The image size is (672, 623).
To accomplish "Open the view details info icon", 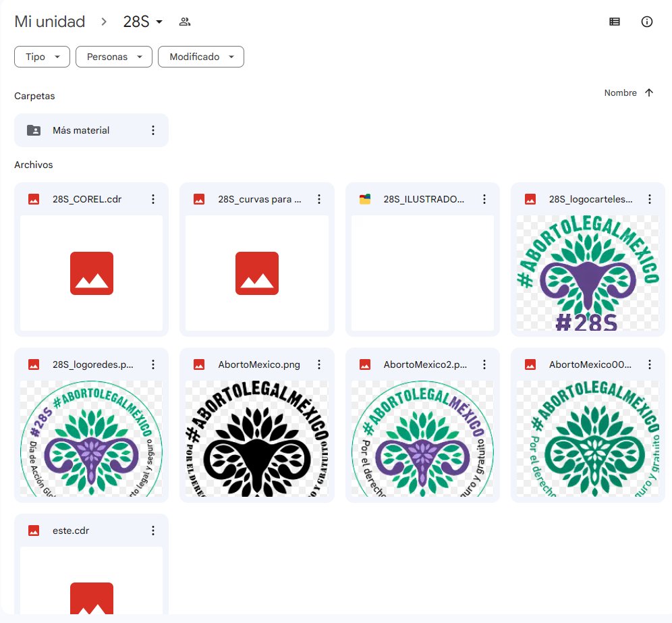I will [x=646, y=22].
